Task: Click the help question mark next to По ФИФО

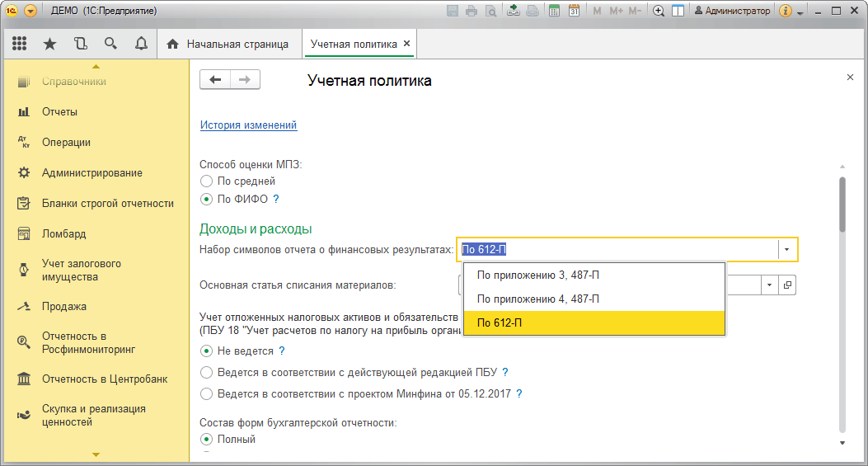Action: [276, 199]
